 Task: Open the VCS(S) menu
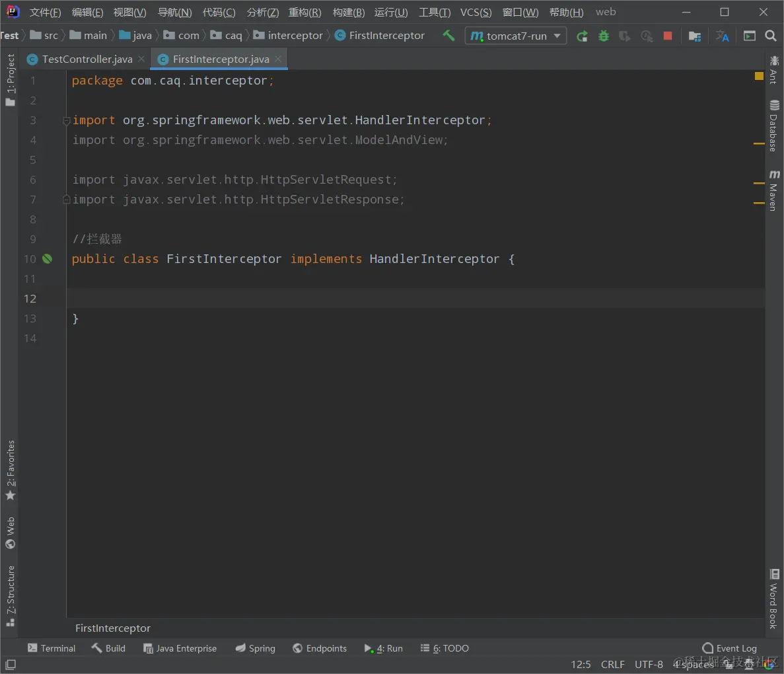click(x=476, y=12)
